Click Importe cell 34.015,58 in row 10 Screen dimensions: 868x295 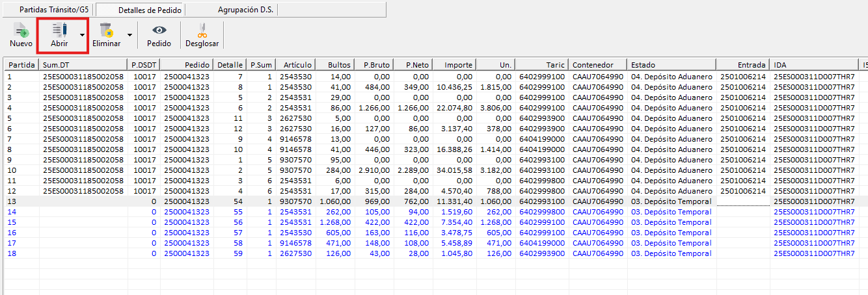455,170
